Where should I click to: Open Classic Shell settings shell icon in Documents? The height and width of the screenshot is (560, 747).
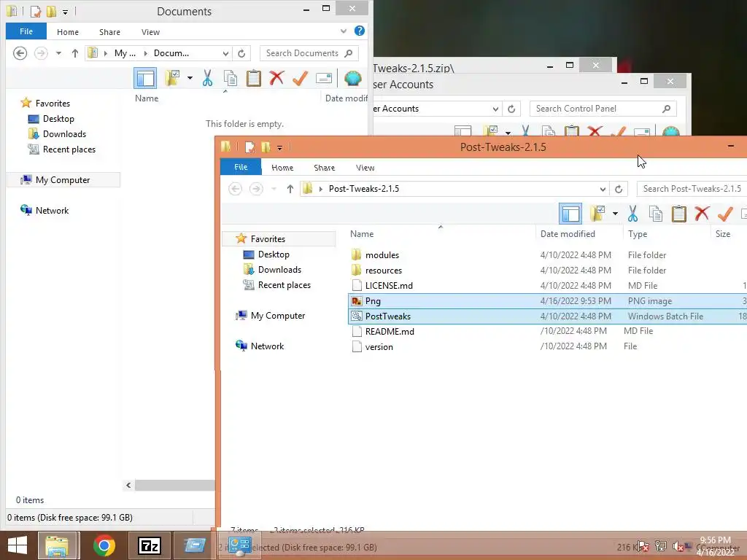[353, 78]
